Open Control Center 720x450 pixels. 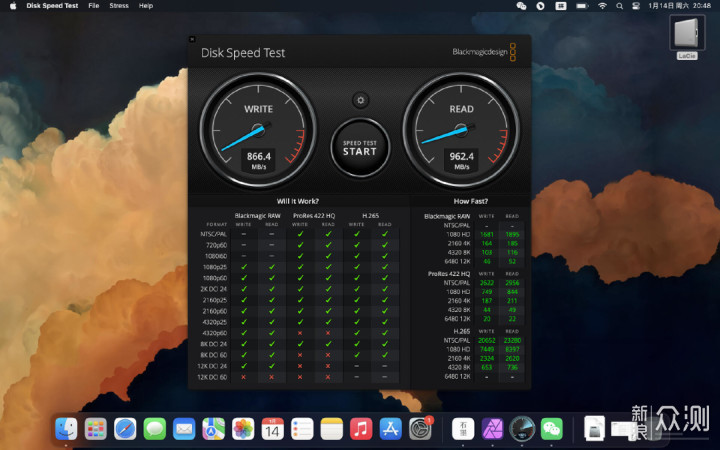pos(636,6)
